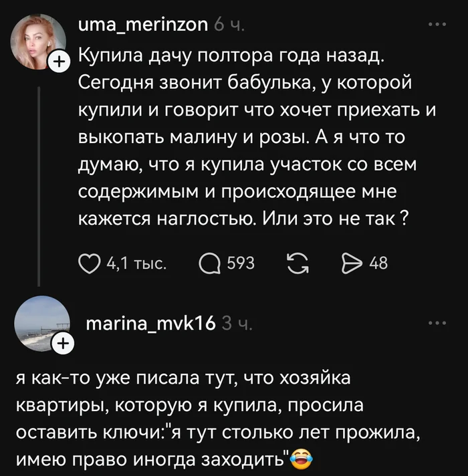The image size is (468, 476).
Task: Like the uma_merinzon post with heart icon
Action: click(90, 263)
